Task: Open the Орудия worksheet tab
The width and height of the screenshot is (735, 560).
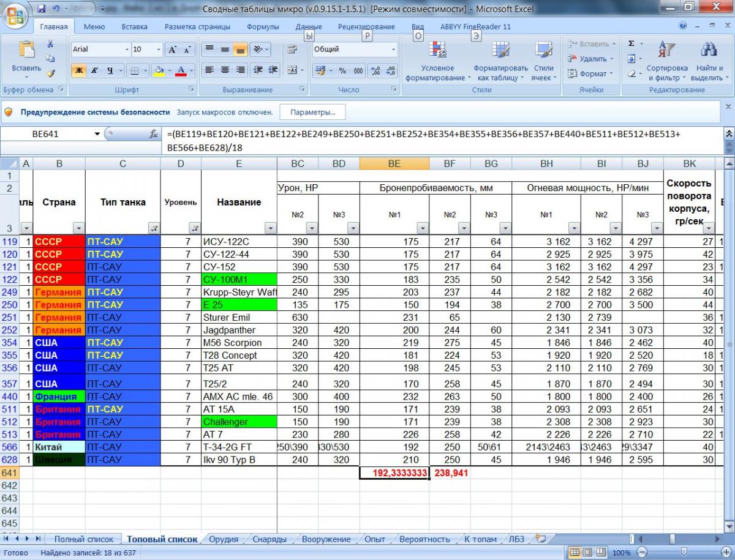Action: pyautogui.click(x=224, y=539)
